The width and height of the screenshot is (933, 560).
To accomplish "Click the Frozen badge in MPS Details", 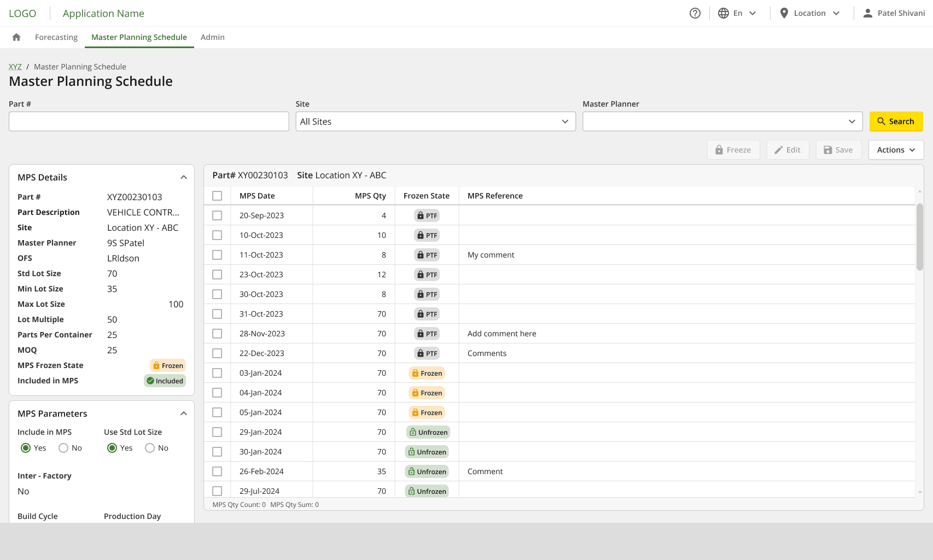I will pyautogui.click(x=168, y=365).
